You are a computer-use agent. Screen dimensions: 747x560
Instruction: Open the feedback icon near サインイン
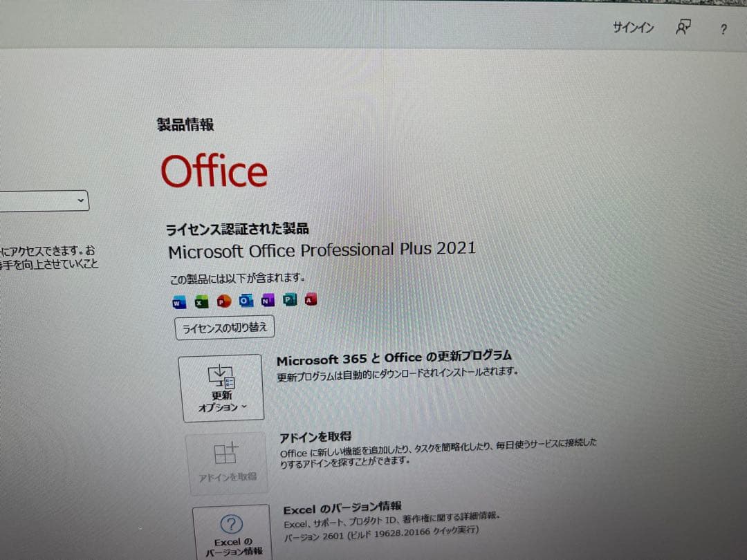[682, 26]
